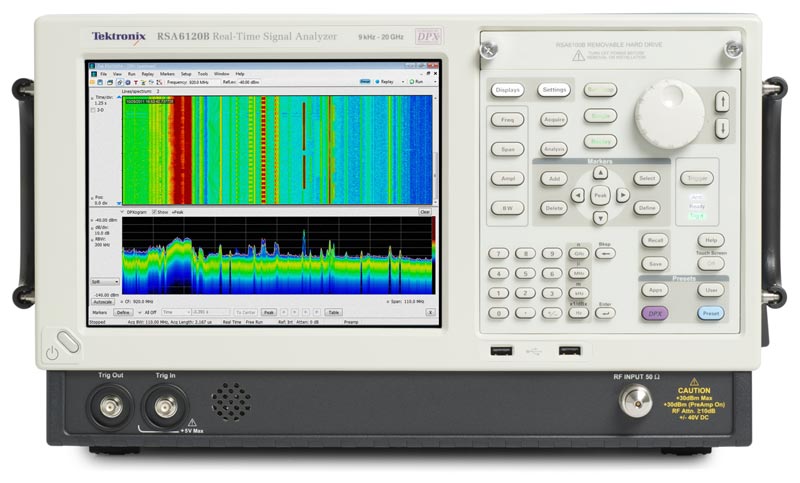
Task: Toggle the DPXogram Show checkbox
Action: [154, 212]
